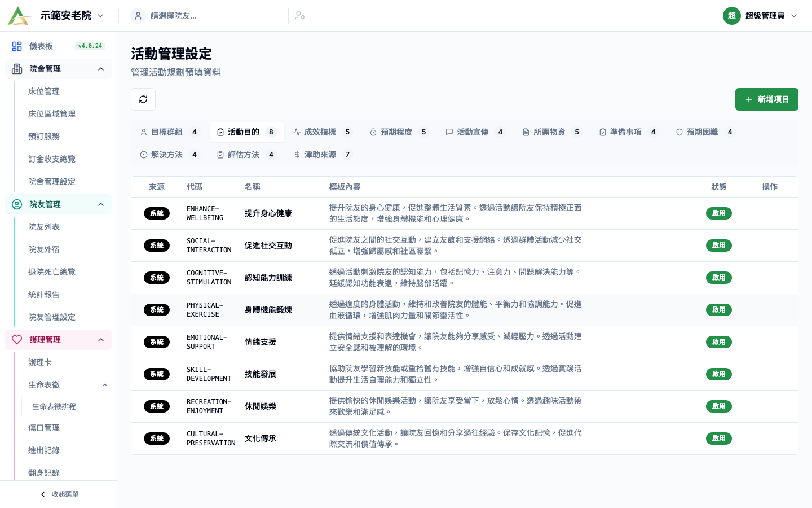Viewport: 812px width, 508px height.
Task: Open 護理卡 in the sidebar
Action: (x=40, y=362)
